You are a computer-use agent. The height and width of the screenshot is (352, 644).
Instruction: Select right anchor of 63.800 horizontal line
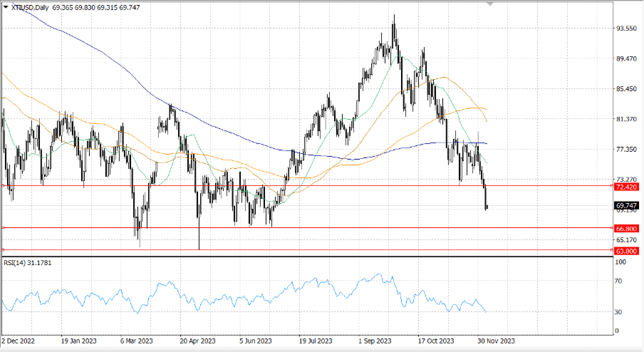pos(612,250)
